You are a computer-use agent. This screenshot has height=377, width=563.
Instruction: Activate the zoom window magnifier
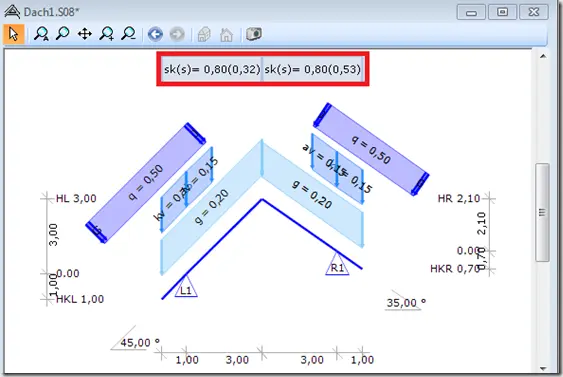(x=63, y=34)
